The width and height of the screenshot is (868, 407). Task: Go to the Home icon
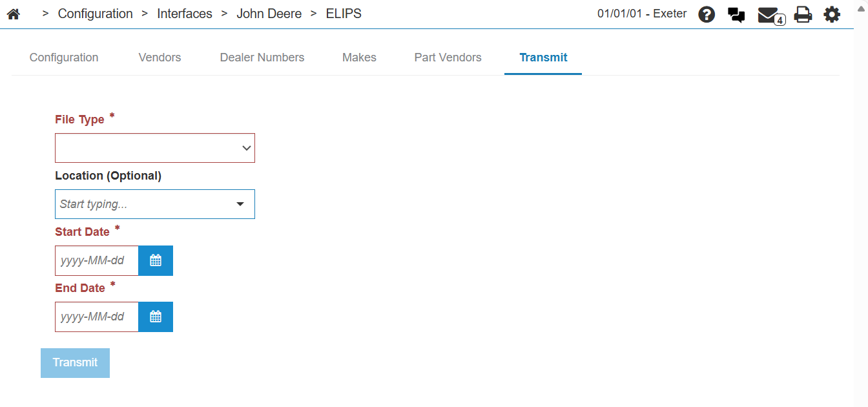coord(13,14)
